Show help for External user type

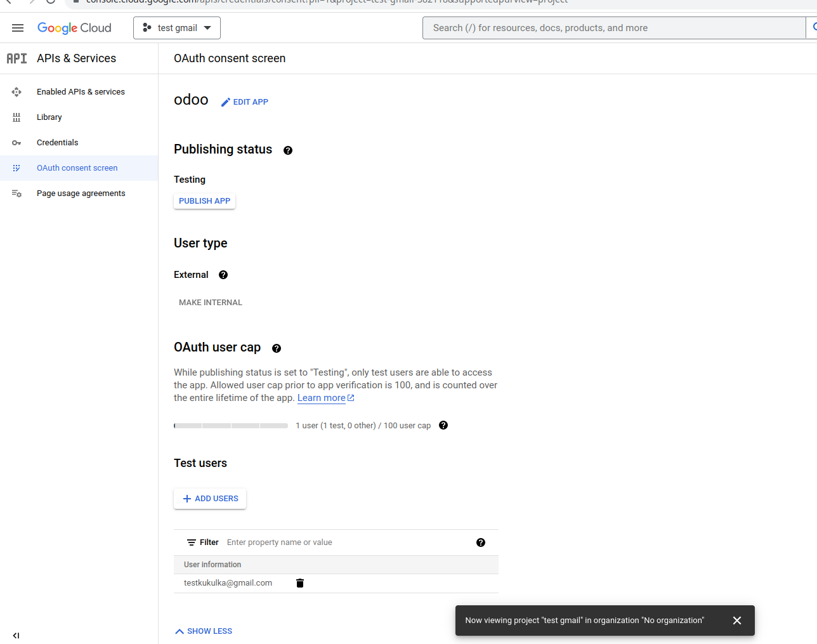[x=223, y=275]
